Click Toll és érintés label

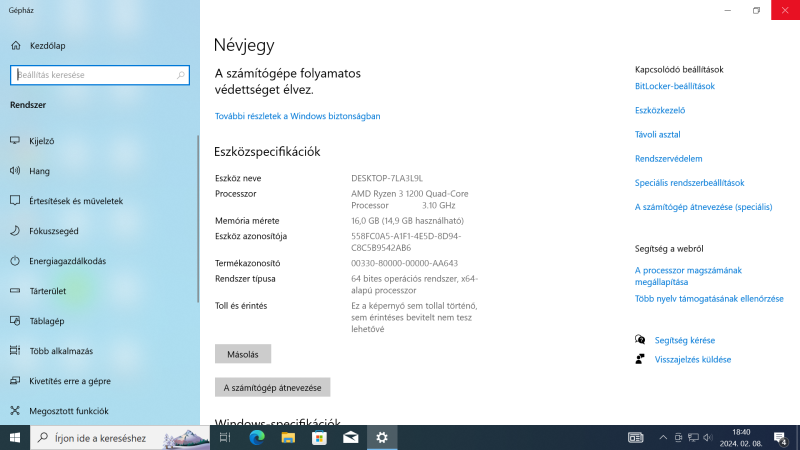click(241, 306)
